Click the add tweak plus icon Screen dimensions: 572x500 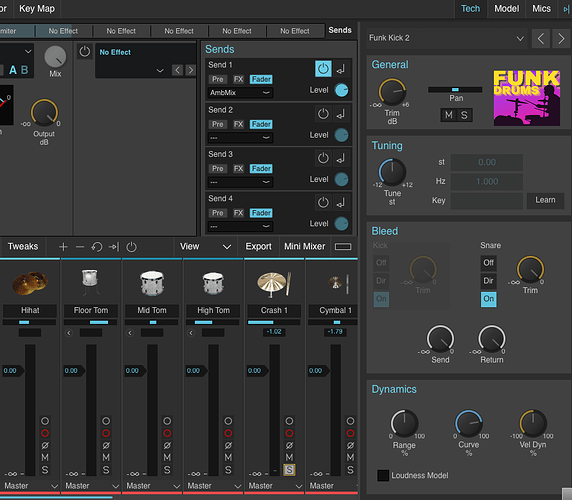click(63, 247)
